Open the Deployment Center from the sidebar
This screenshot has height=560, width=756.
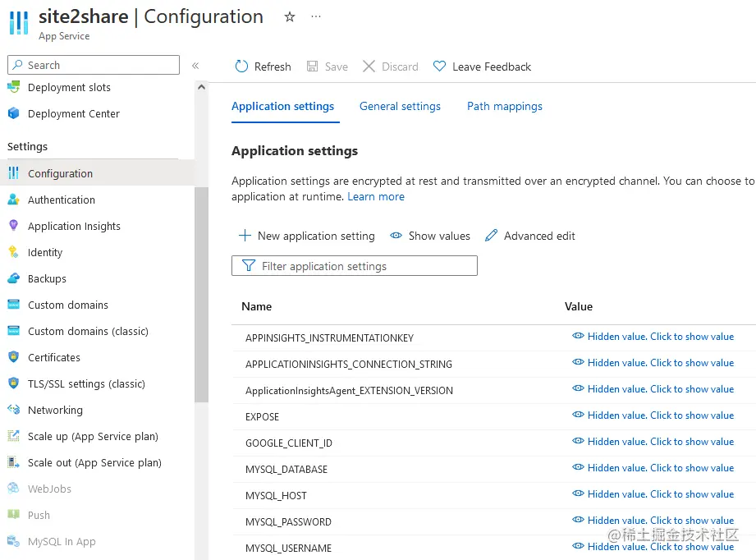[71, 113]
